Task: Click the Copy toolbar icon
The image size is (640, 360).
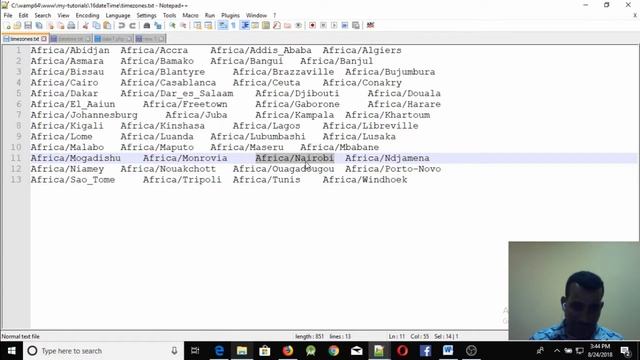Action: 96,26
